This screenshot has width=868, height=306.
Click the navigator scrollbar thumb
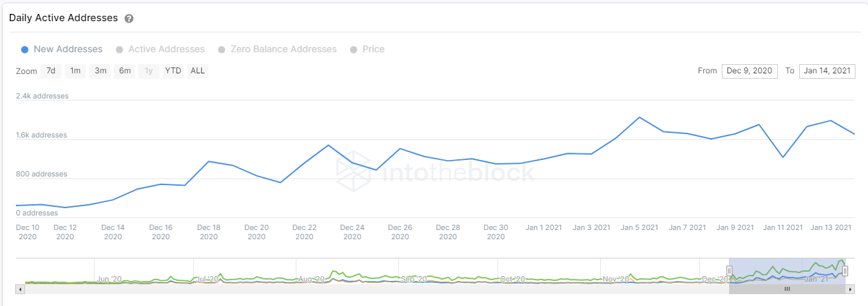(x=787, y=289)
